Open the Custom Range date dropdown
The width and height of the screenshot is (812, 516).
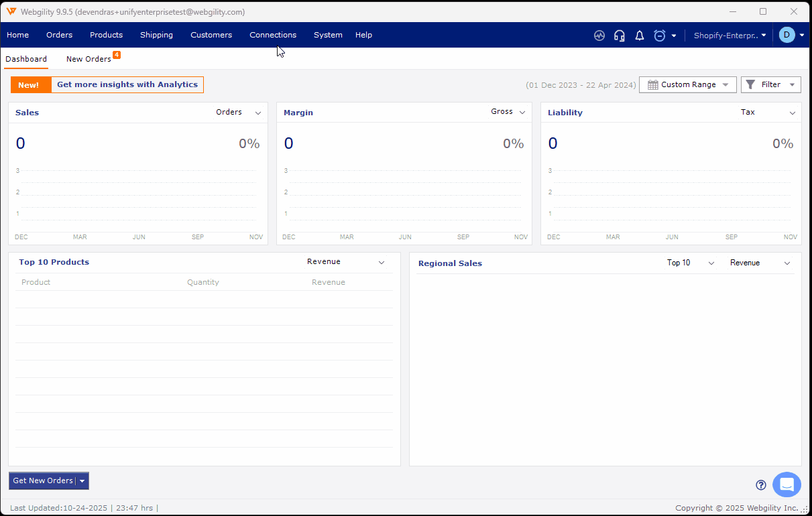(688, 84)
